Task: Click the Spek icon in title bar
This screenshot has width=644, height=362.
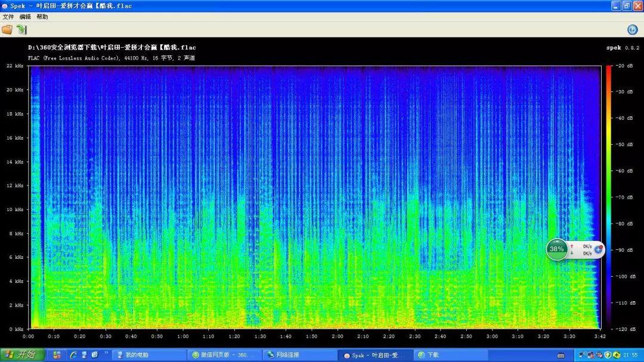Action: pyautogui.click(x=5, y=6)
